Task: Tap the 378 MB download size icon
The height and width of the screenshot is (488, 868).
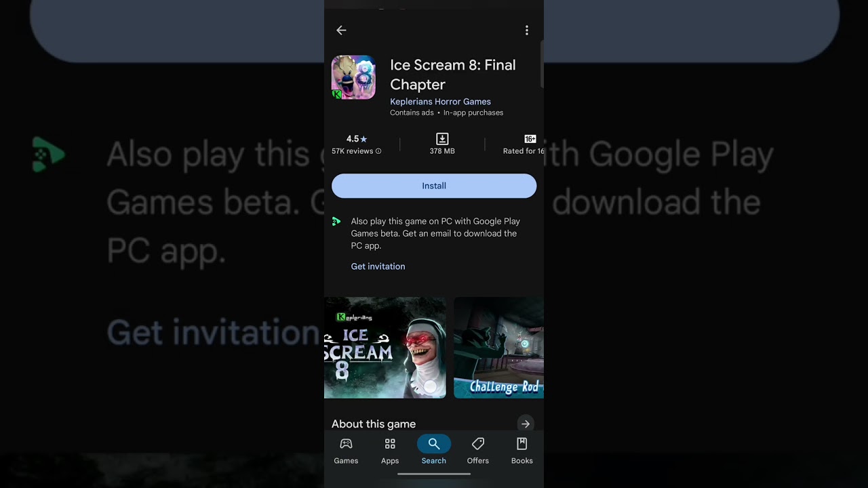Action: [x=442, y=138]
